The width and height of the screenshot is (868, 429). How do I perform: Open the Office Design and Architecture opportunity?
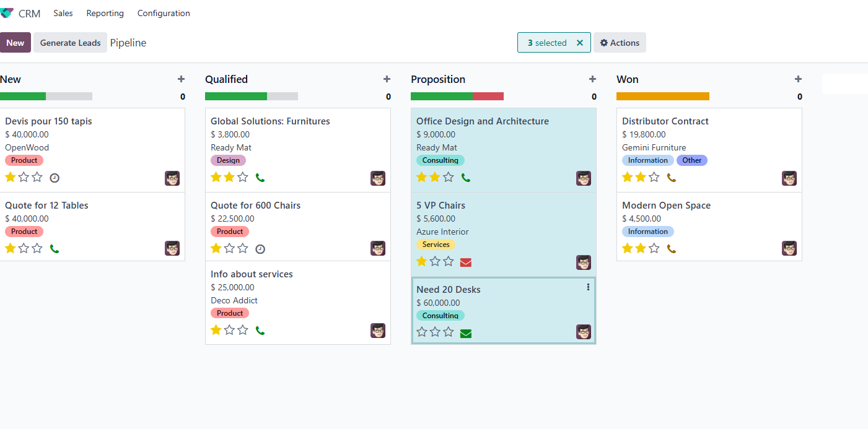click(483, 121)
